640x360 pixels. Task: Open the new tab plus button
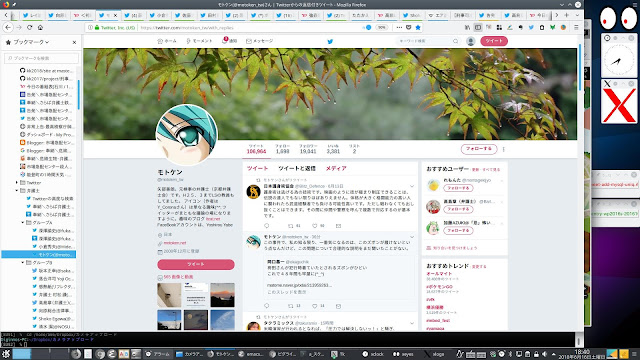click(567, 15)
